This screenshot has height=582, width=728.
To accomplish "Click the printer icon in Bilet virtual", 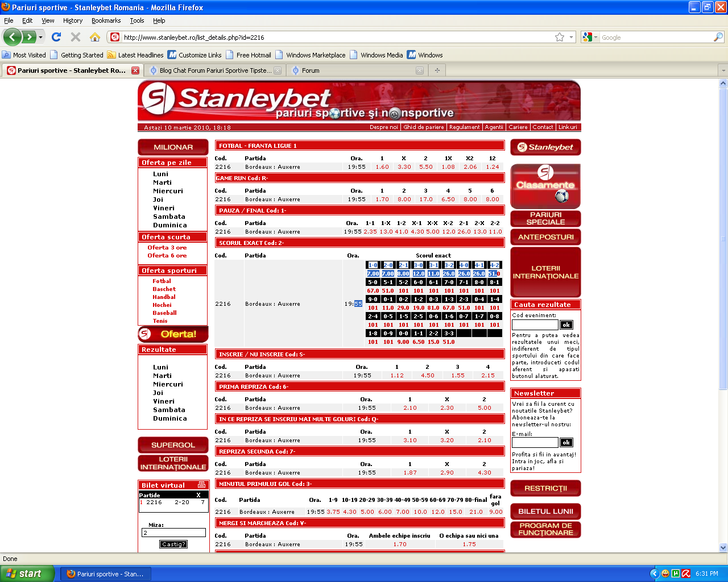I will pyautogui.click(x=201, y=485).
